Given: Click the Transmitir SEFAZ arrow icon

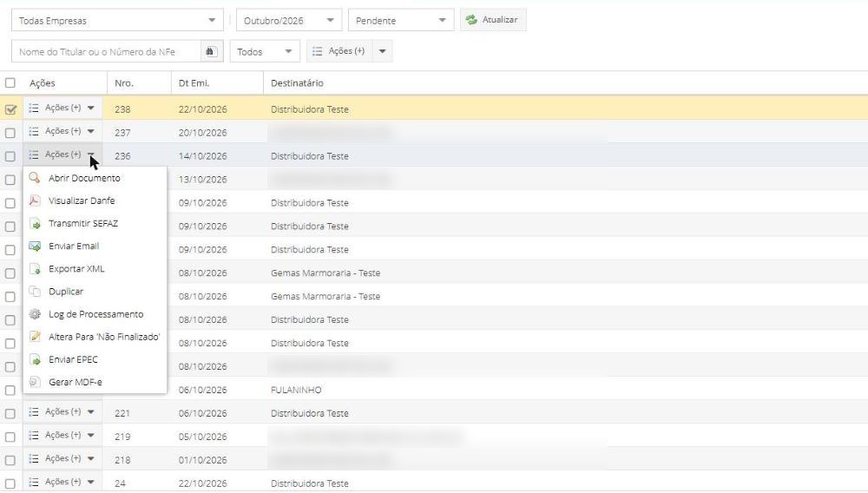Looking at the screenshot, I should coord(35,223).
